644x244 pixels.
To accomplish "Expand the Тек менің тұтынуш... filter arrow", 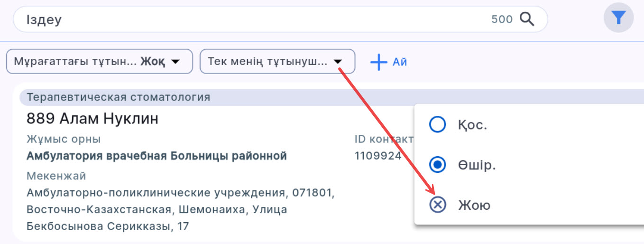I will tap(338, 62).
